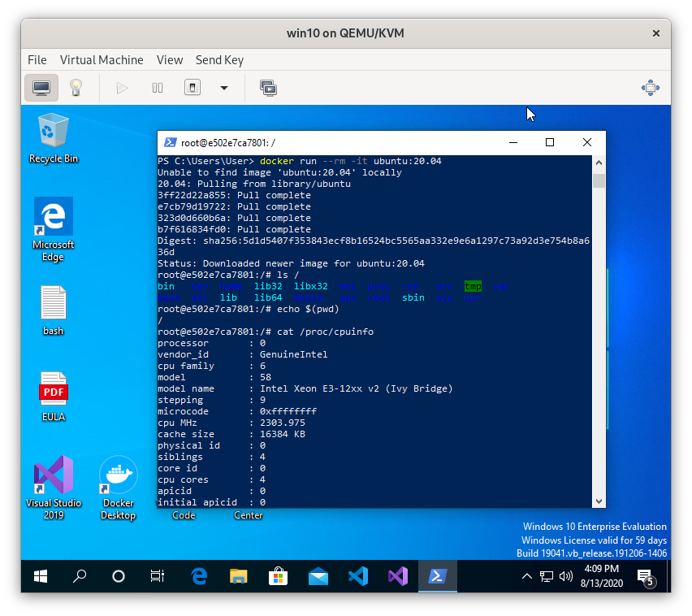
Task: Shut down the virtual machine
Action: 192,88
